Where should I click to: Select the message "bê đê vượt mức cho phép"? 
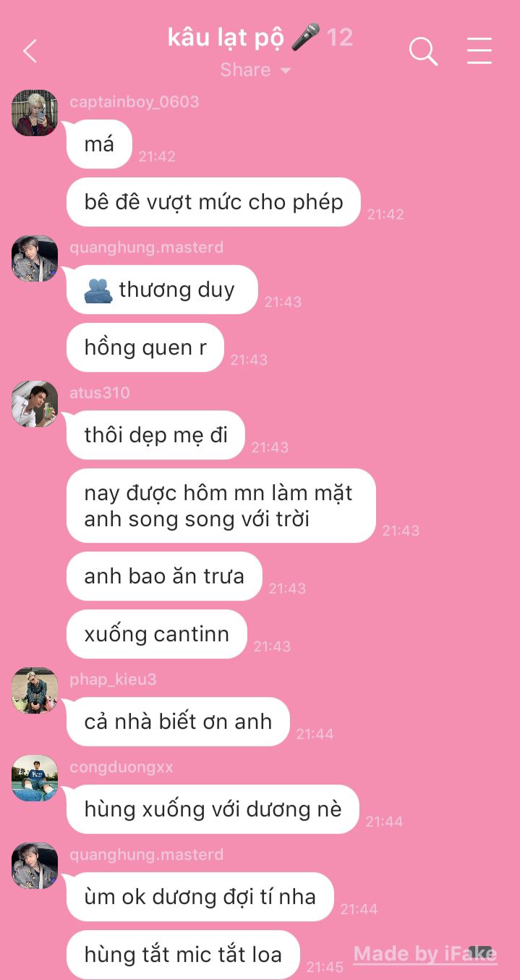(213, 202)
